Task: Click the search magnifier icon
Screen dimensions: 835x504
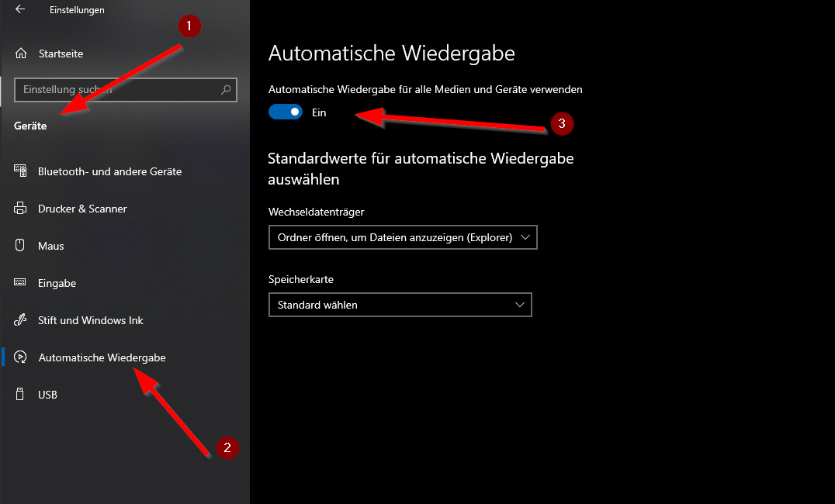Action: (x=226, y=89)
